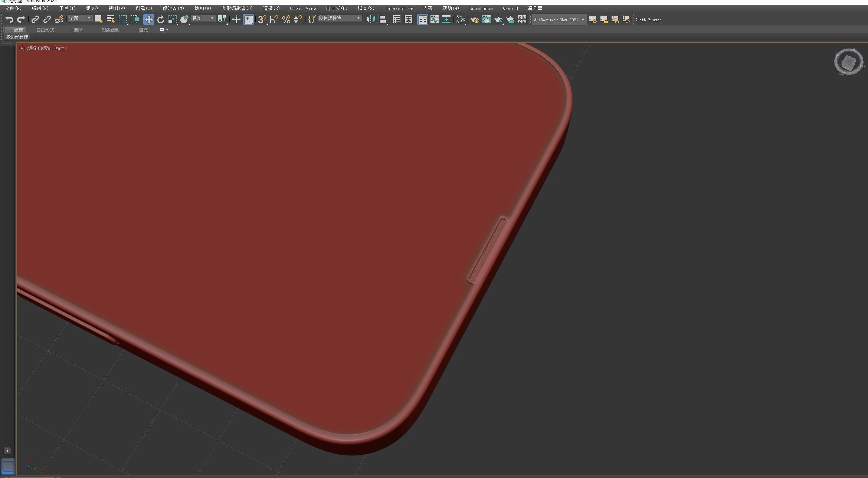868x478 pixels.
Task: Switch to the 自由形式 ribbon tab
Action: tap(45, 30)
